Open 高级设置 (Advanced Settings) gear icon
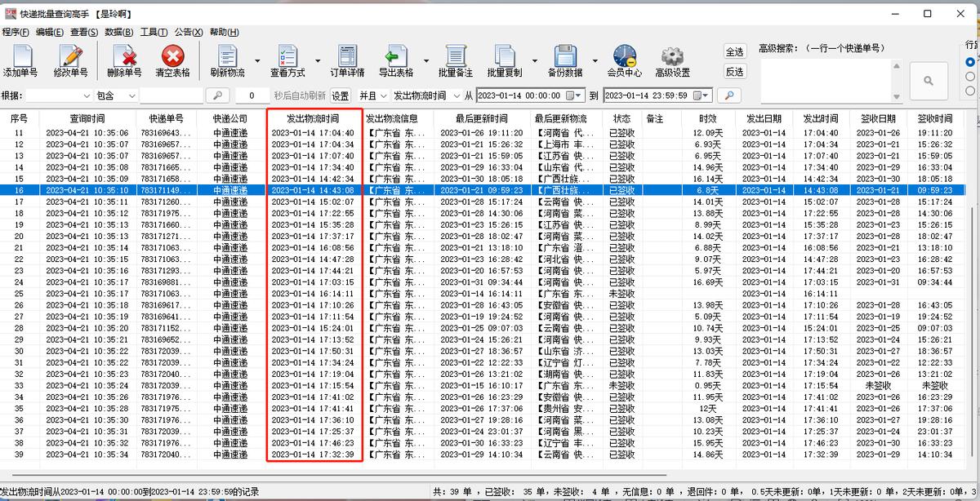The width and height of the screenshot is (980, 501). point(671,57)
